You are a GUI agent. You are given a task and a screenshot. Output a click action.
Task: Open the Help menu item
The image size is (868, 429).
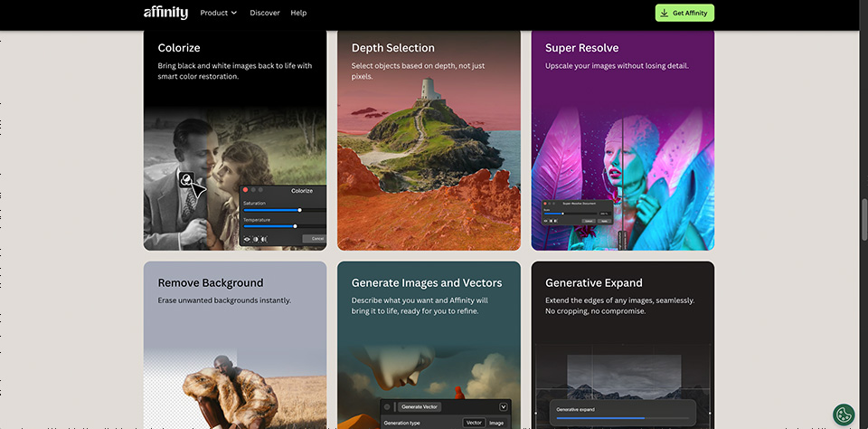298,13
